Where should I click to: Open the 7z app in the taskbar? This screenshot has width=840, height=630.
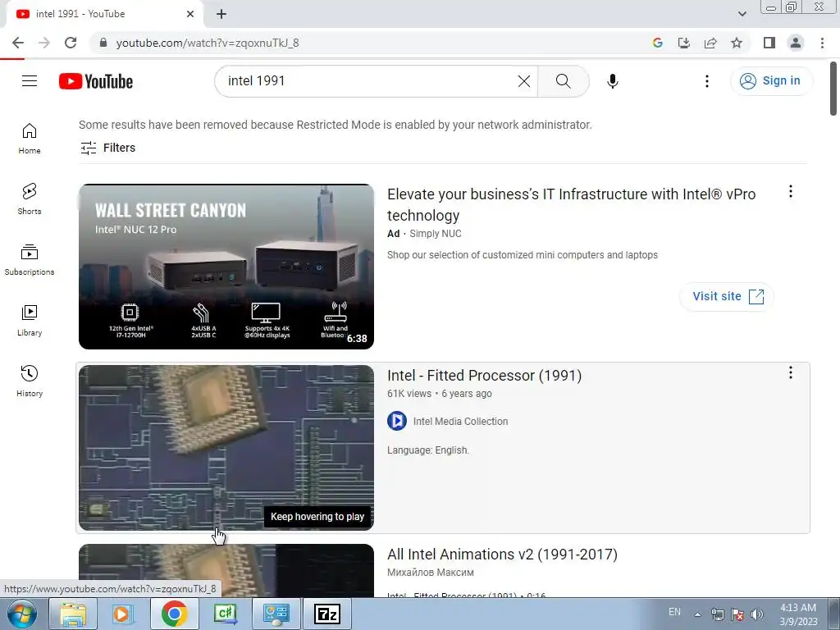coord(327,614)
